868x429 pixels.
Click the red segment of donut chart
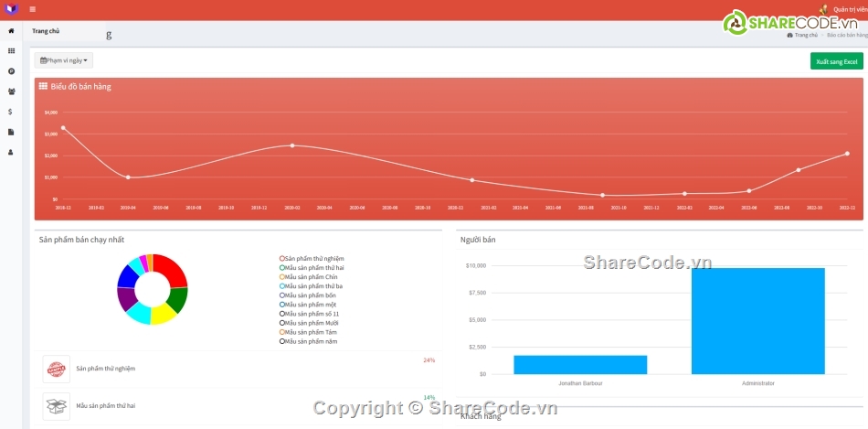click(x=172, y=269)
